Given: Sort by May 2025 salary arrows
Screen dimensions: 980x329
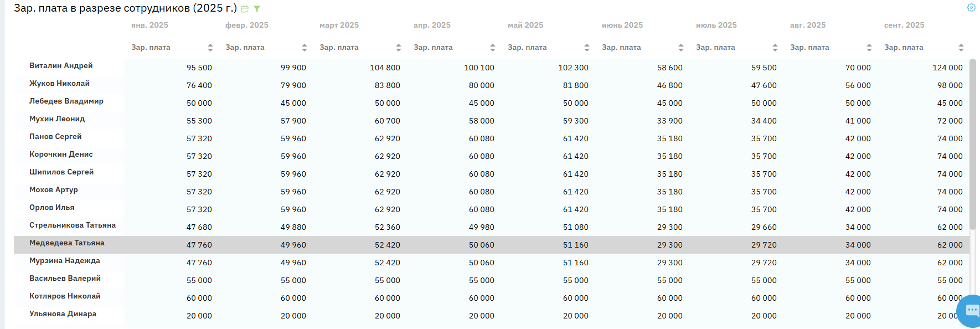Looking at the screenshot, I should 587,48.
